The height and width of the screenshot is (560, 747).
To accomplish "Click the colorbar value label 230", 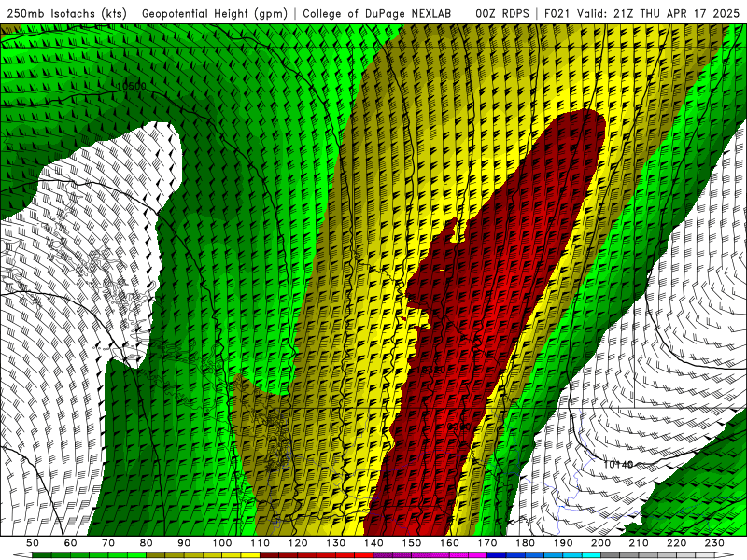I will (x=714, y=543).
